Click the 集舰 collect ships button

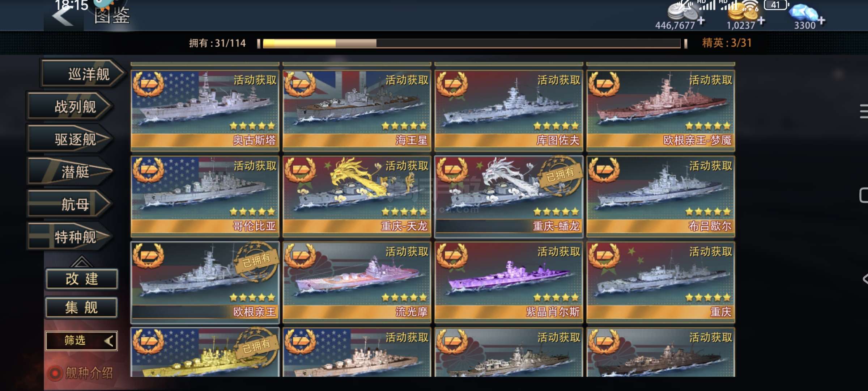click(81, 308)
